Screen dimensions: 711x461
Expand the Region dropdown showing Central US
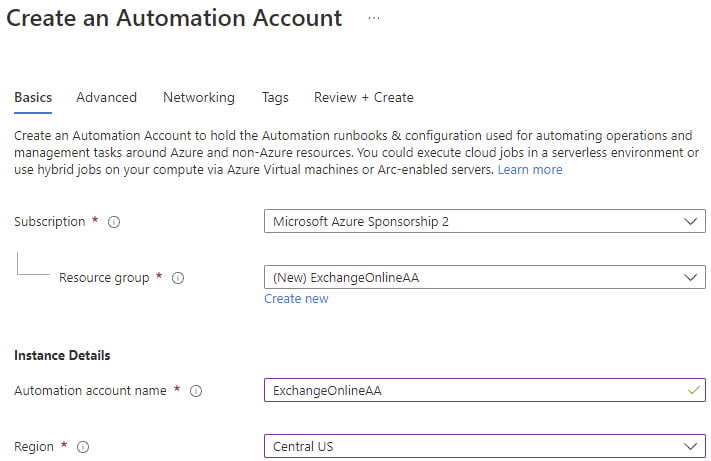pyautogui.click(x=485, y=446)
